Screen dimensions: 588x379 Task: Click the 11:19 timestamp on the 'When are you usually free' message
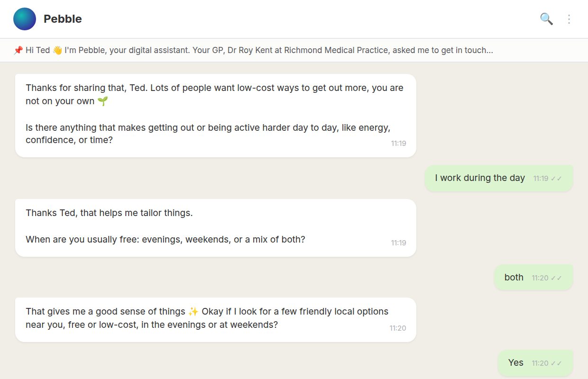click(398, 243)
